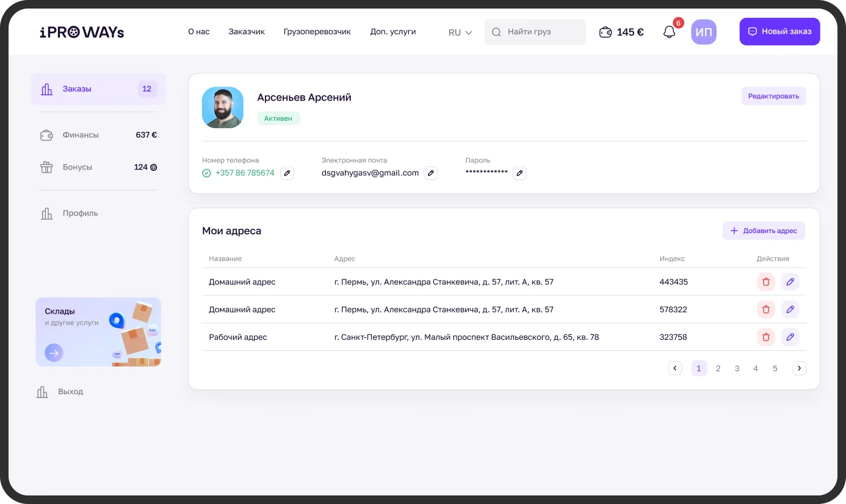Click the Добавить адрес button

point(764,231)
